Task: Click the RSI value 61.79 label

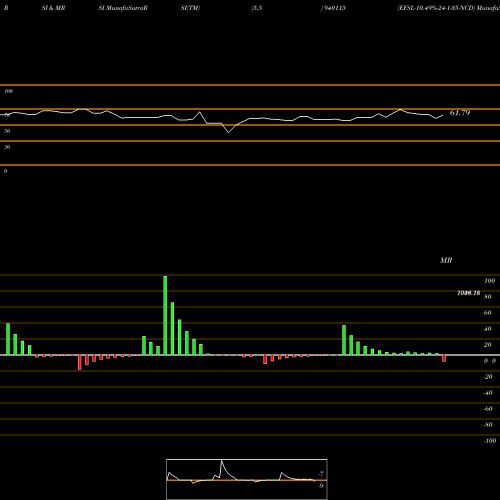Action: click(460, 113)
